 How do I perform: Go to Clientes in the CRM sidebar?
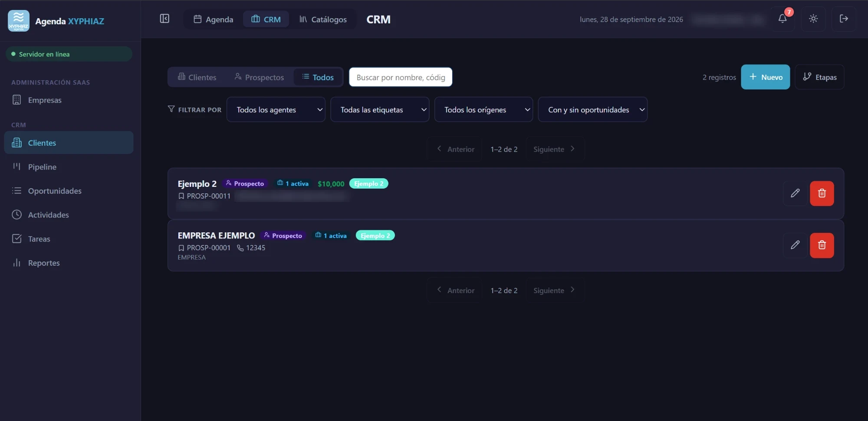tap(69, 143)
